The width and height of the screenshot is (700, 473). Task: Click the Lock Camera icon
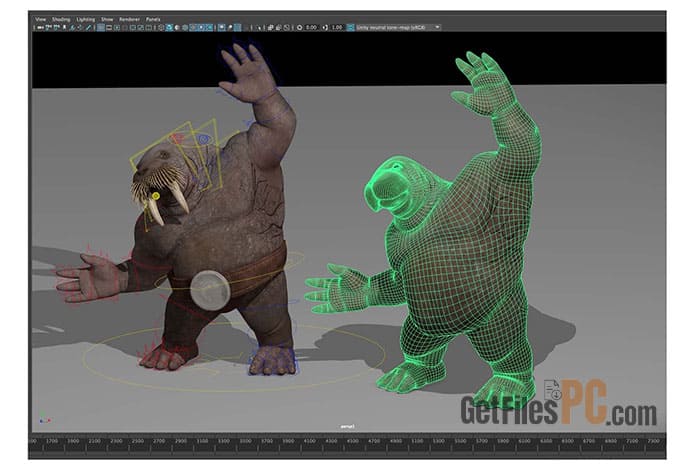pyautogui.click(x=48, y=28)
